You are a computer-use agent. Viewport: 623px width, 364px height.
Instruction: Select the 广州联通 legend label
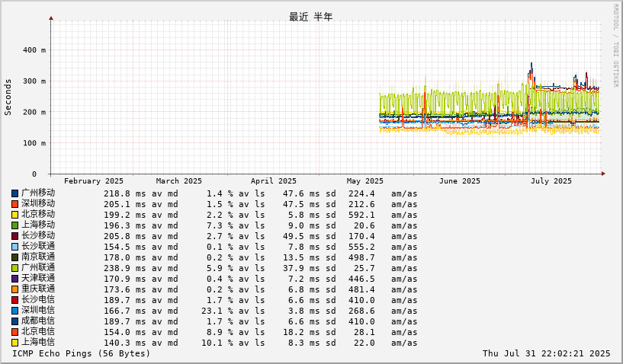[x=38, y=268]
